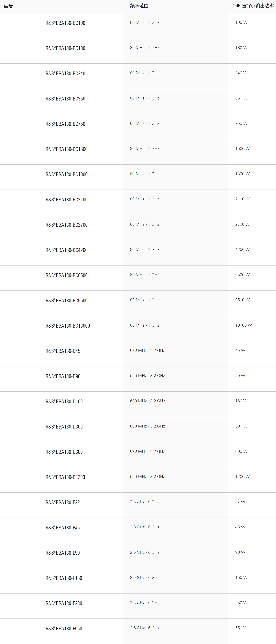The width and height of the screenshot is (276, 644).
Task: Click the R&S BBA130-E550 model name
Action: pyautogui.click(x=64, y=628)
